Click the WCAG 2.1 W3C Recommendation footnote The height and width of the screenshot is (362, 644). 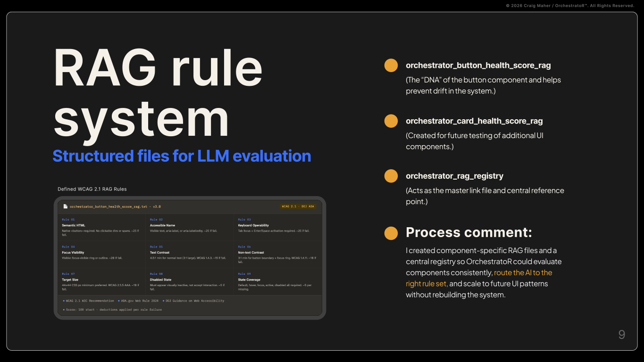pos(89,301)
